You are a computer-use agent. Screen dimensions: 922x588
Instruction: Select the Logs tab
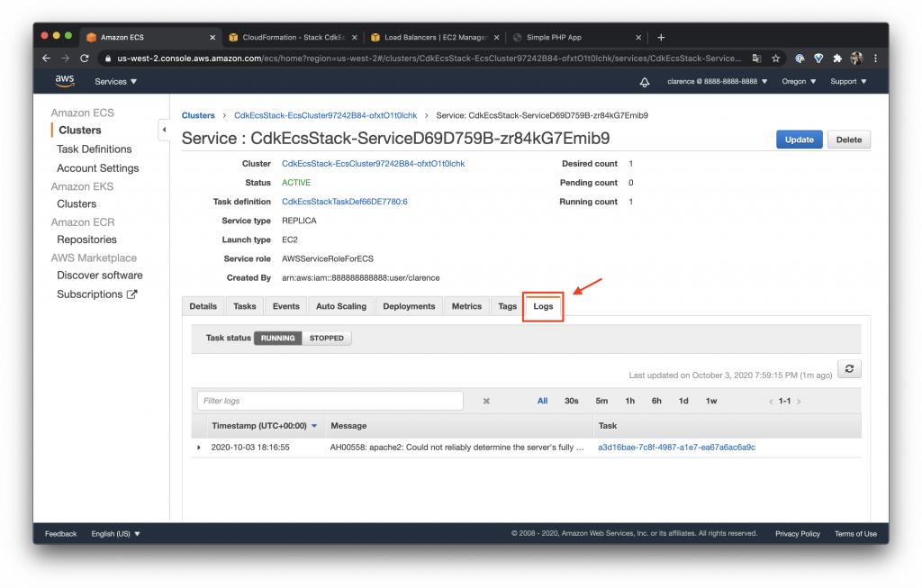point(543,306)
